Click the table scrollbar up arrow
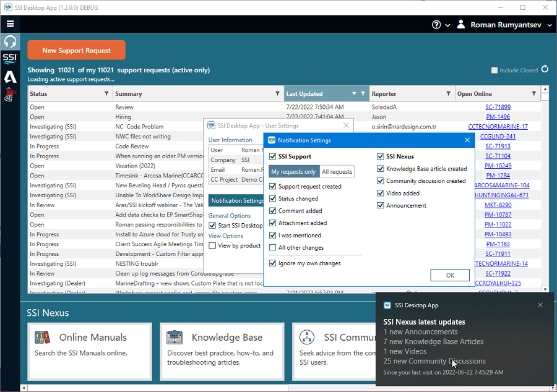The width and height of the screenshot is (557, 392). 545,89
